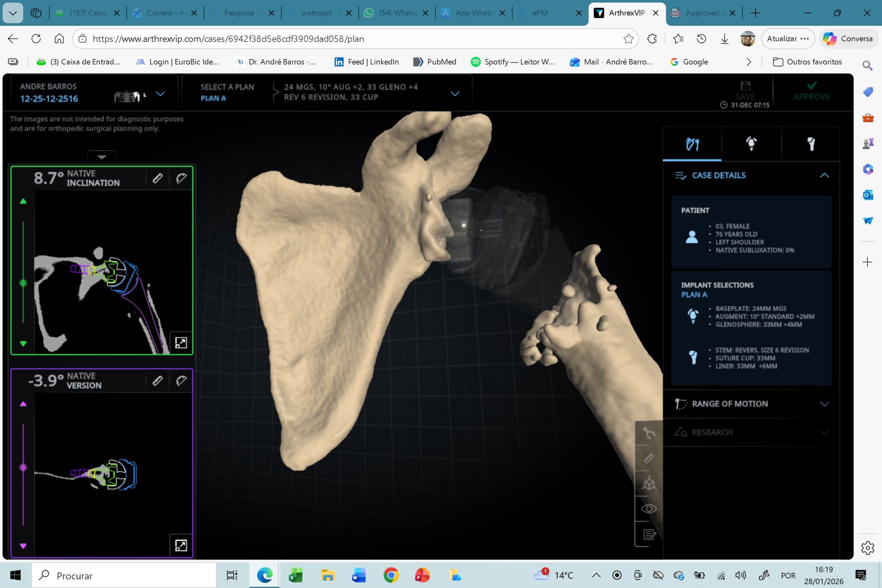882x588 pixels.
Task: Open Excel from the Windows taskbar
Action: [295, 576]
